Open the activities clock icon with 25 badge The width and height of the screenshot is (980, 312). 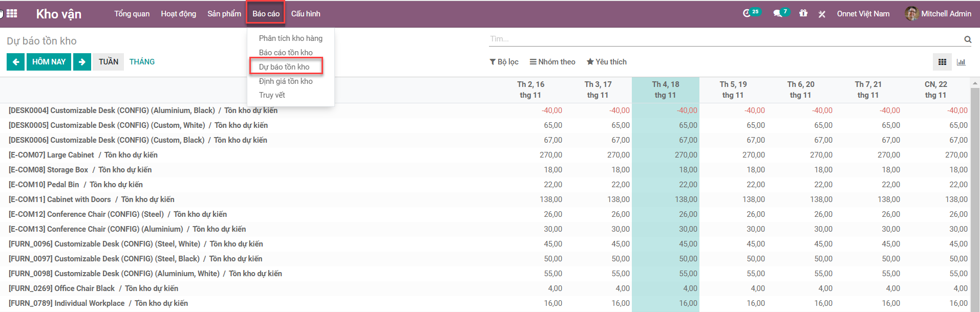point(748,13)
